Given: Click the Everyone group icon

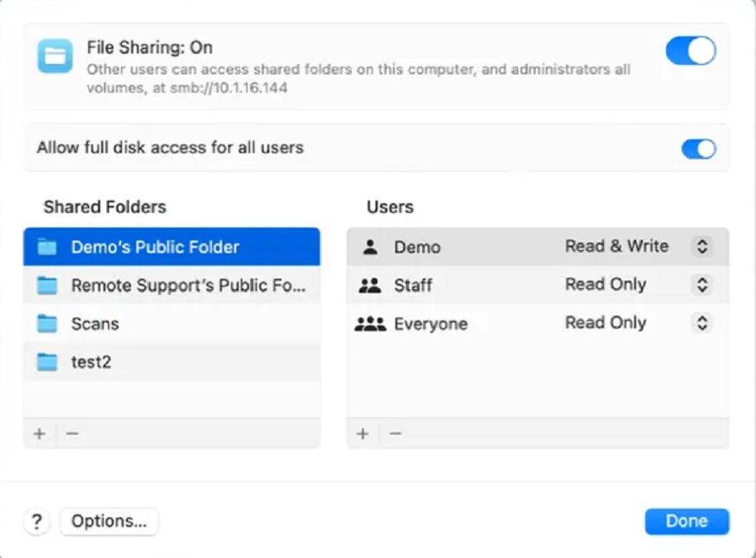Looking at the screenshot, I should [370, 324].
